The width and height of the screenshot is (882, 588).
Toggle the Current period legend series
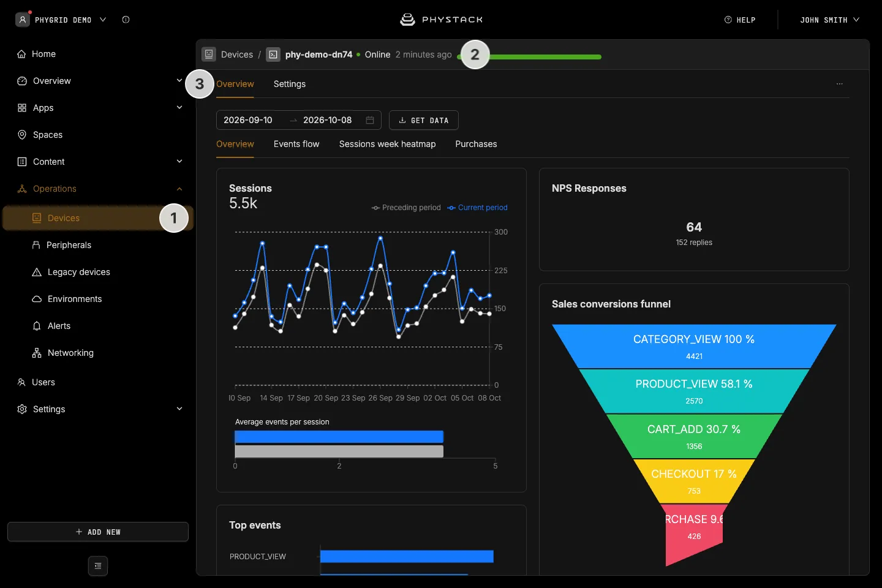pos(477,208)
